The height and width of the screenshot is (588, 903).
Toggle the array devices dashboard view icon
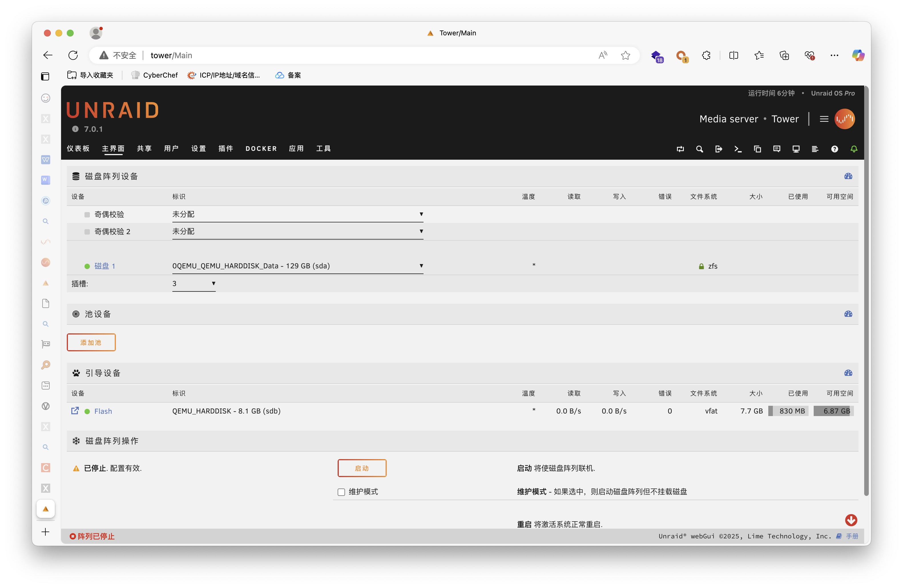[848, 176]
